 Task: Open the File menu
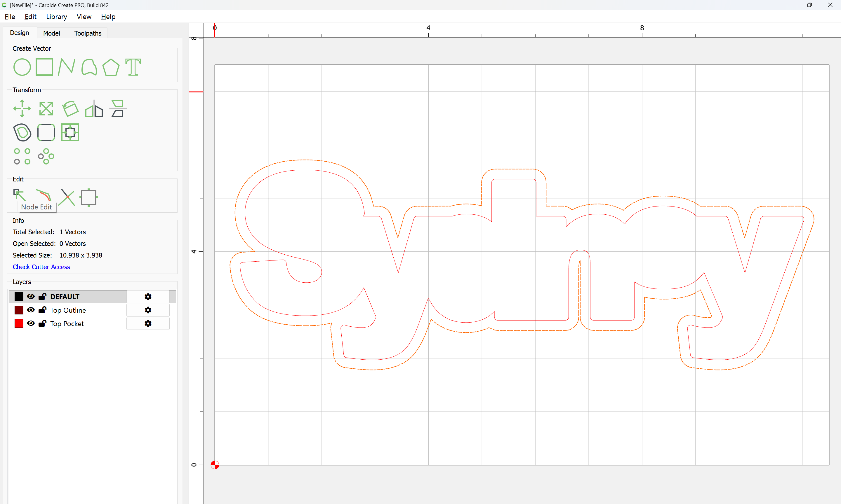[10, 17]
